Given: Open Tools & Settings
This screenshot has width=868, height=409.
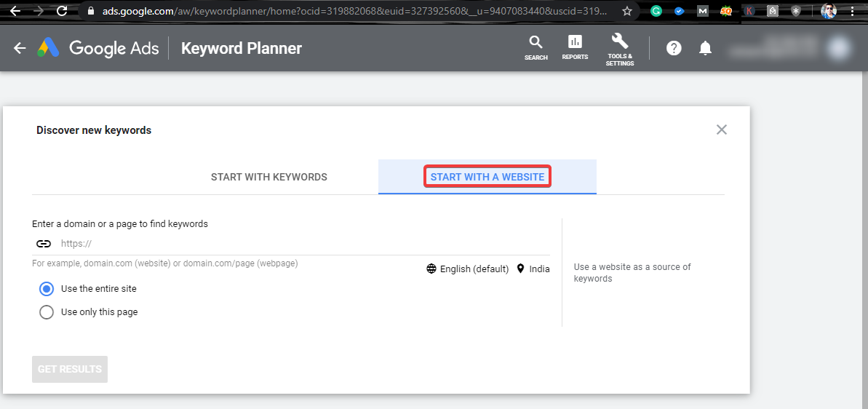Looking at the screenshot, I should click(619, 49).
